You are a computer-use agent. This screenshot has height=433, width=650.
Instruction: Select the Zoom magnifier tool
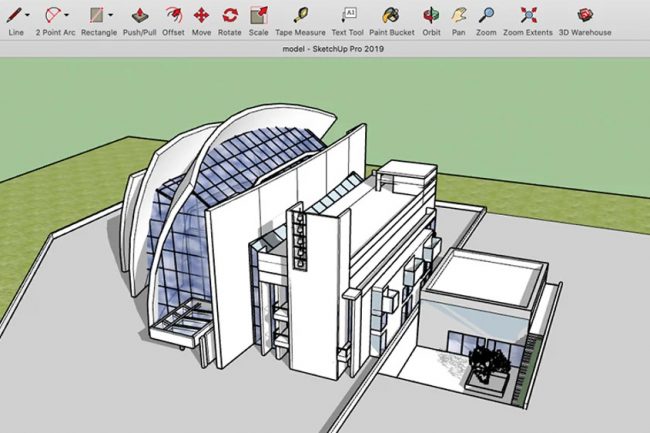click(x=486, y=14)
